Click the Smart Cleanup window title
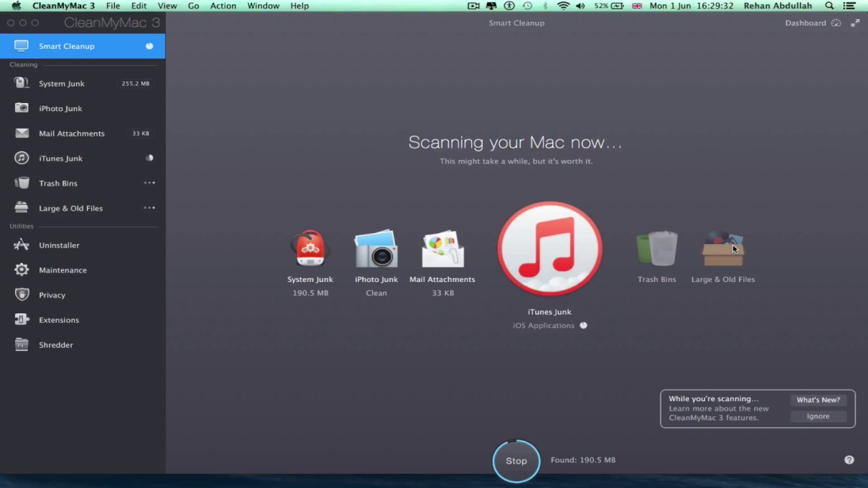This screenshot has width=868, height=488. (x=517, y=23)
